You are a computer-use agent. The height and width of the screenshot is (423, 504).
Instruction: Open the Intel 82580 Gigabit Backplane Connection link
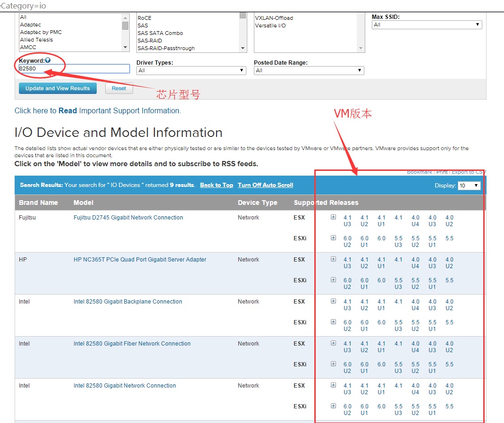click(x=127, y=302)
